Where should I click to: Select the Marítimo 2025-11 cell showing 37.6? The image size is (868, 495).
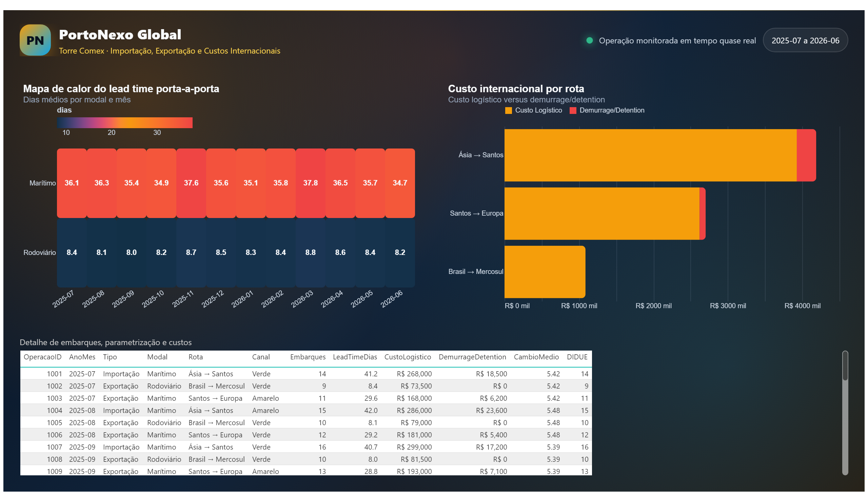(191, 183)
